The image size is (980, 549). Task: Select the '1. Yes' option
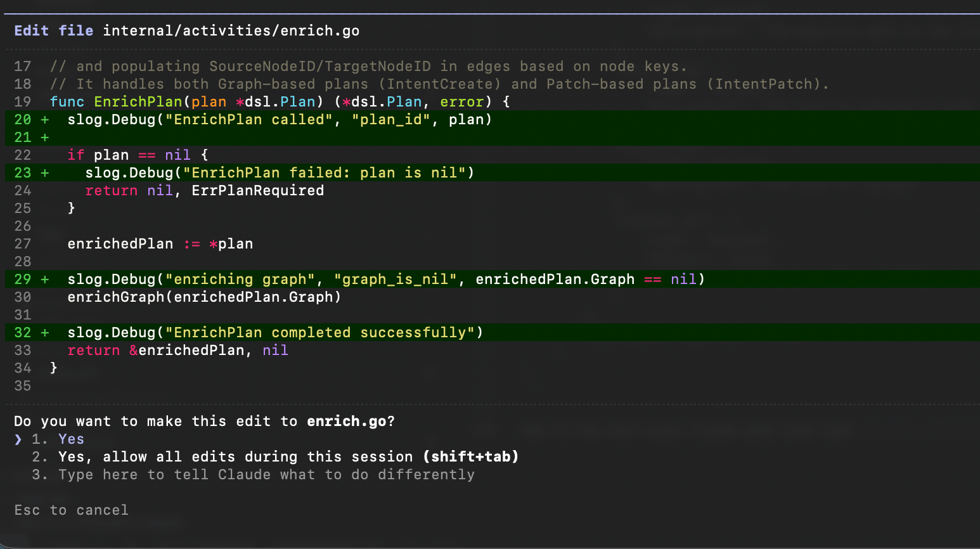(x=58, y=439)
